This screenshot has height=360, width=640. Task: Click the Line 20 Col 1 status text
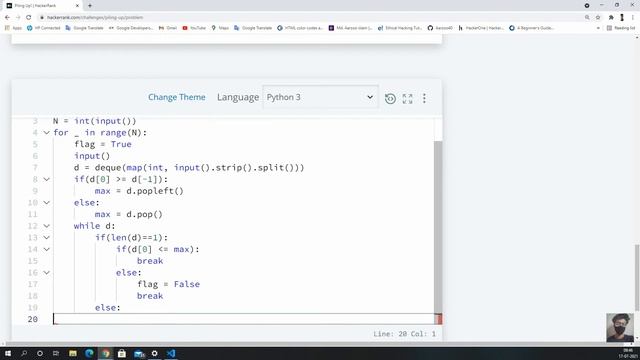coord(404,334)
